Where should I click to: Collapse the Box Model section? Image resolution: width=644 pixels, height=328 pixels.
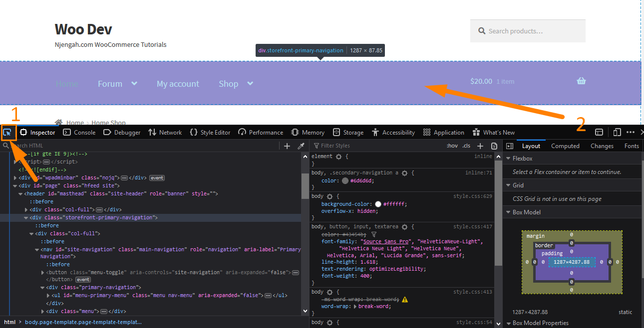(x=508, y=212)
